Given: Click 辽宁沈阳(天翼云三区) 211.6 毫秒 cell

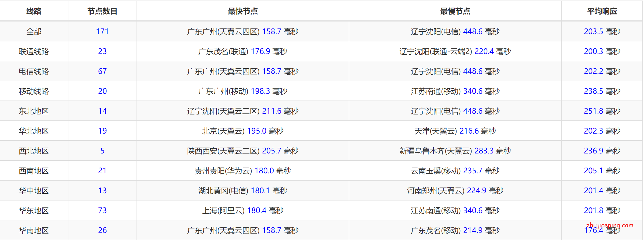Looking at the screenshot, I should pyautogui.click(x=243, y=111).
